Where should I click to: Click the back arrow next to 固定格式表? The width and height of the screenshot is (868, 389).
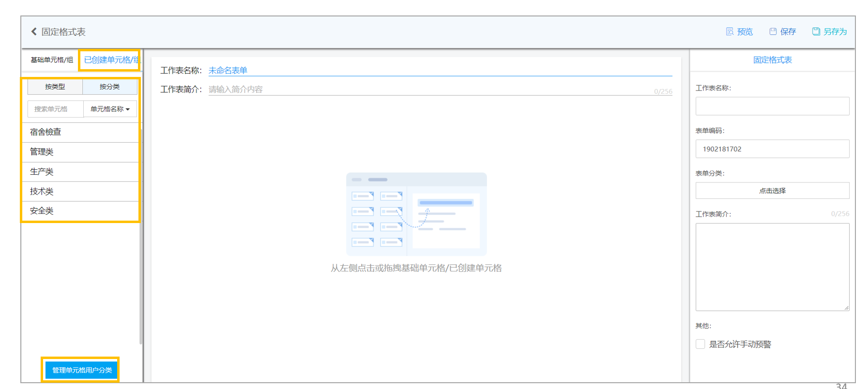point(34,31)
